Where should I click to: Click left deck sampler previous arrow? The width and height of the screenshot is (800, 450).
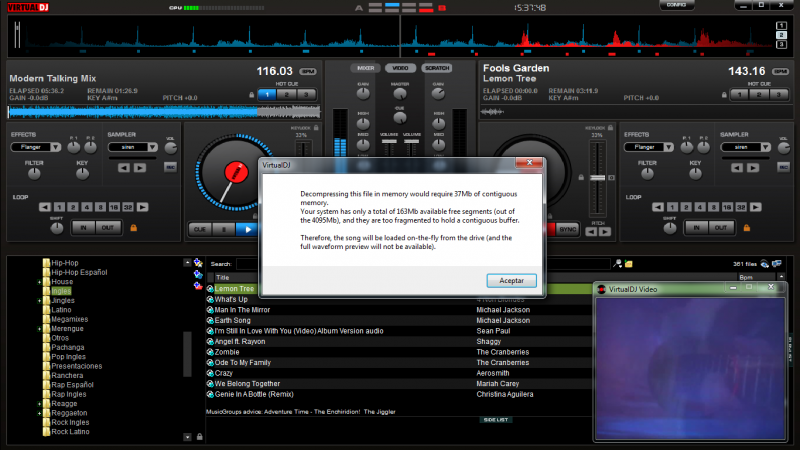123,168
